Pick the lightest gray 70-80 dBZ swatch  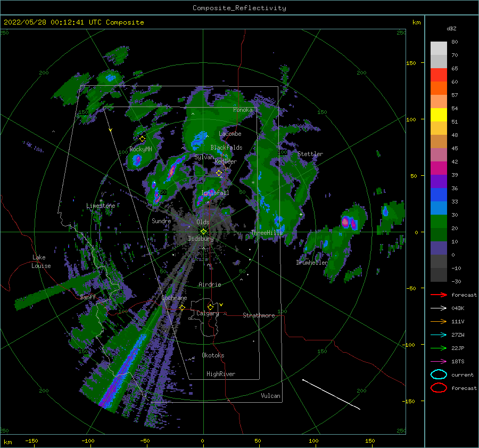[x=439, y=48]
